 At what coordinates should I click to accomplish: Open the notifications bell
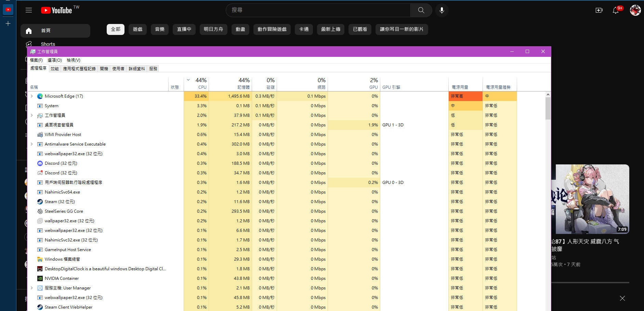(616, 10)
